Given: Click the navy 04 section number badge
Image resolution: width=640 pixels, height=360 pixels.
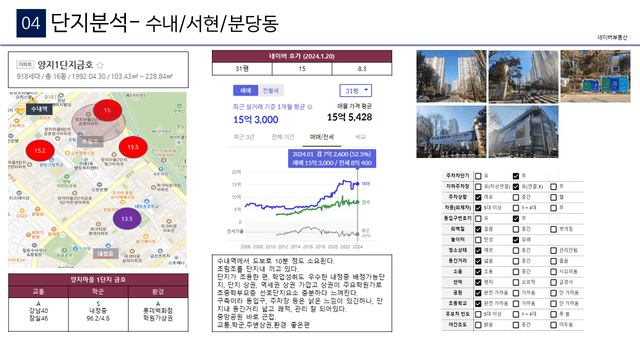Looking at the screenshot, I should click(x=31, y=23).
